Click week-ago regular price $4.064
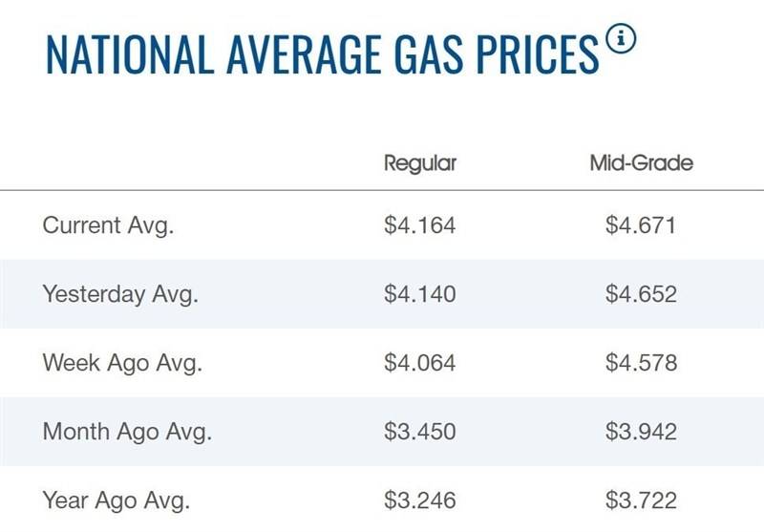Viewport: 764px width, 532px height. [x=420, y=363]
